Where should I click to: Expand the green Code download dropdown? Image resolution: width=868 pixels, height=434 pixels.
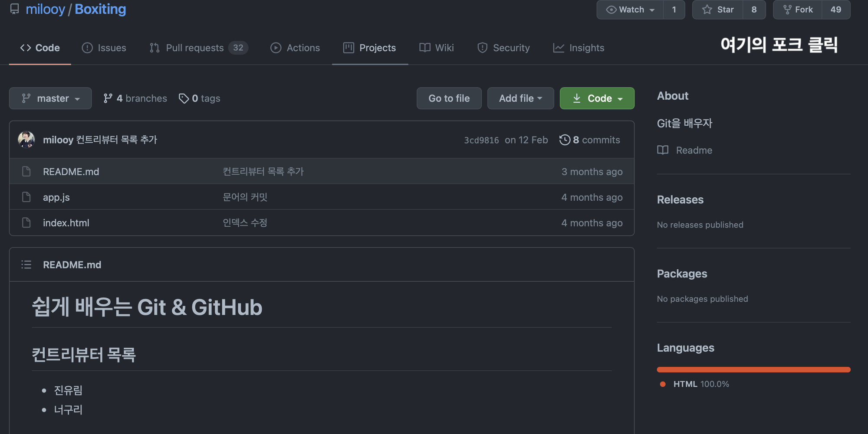(597, 98)
